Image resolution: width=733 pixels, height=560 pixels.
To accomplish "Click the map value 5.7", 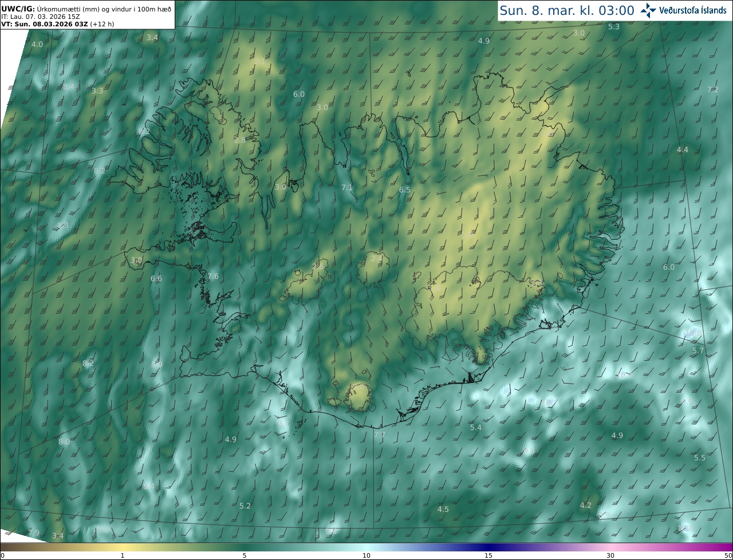I will 698,350.
